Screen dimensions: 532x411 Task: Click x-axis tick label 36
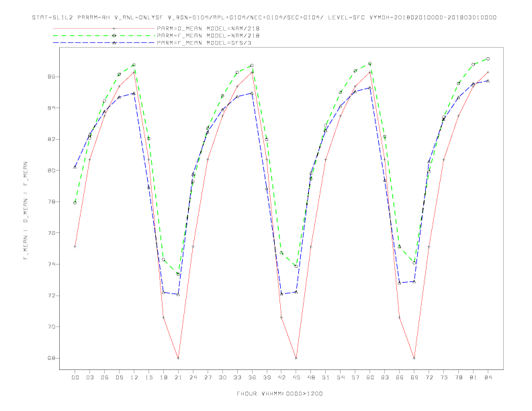252,377
